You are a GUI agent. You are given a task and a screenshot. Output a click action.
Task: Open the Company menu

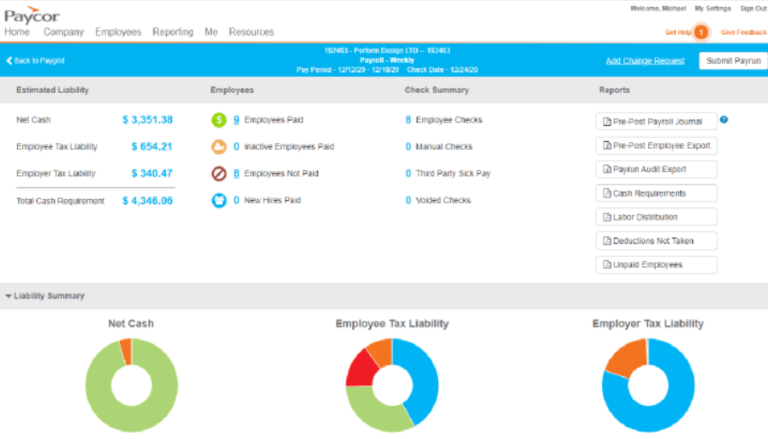coord(63,32)
